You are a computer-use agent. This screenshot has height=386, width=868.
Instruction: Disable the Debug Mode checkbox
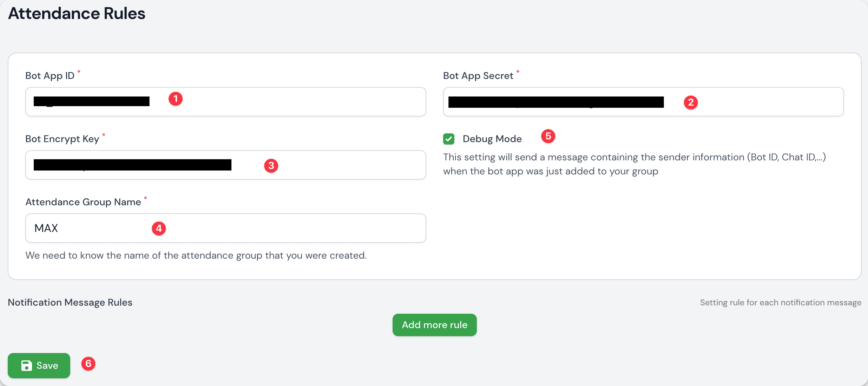(x=449, y=139)
